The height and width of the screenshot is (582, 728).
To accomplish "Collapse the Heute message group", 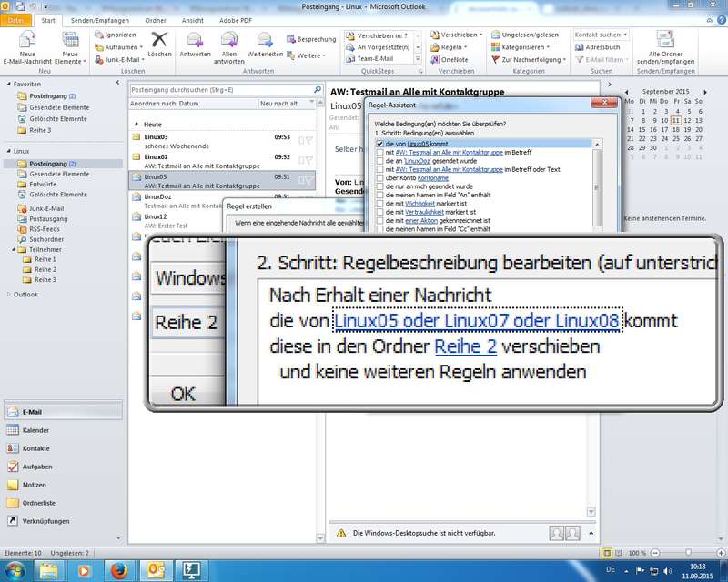I will pos(136,125).
